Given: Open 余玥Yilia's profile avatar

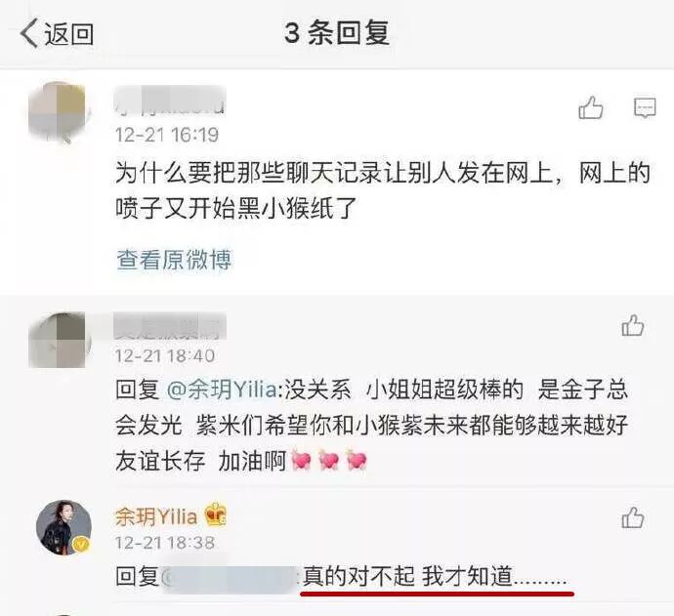Looking at the screenshot, I should pos(64,527).
